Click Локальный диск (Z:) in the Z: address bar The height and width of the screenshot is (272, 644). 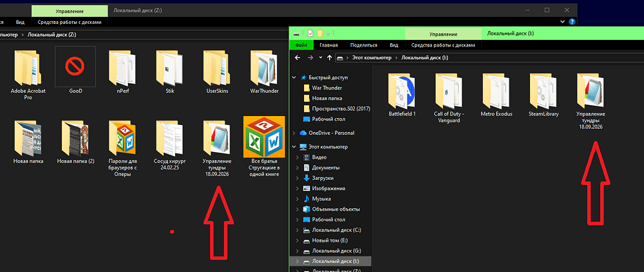pyautogui.click(x=52, y=35)
